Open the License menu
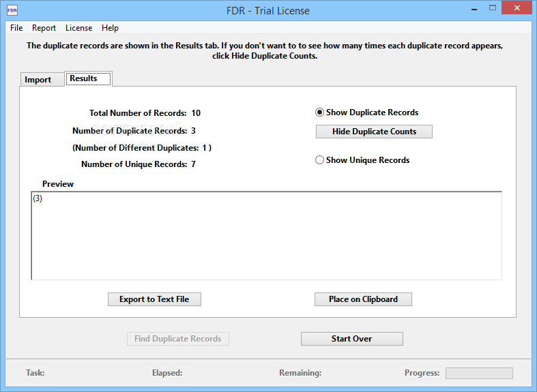 point(78,28)
